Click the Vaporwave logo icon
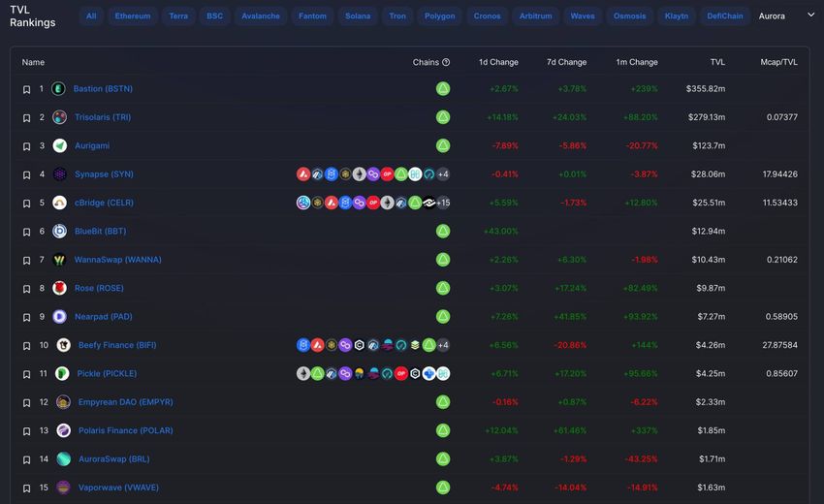Screen dimensions: 824x504 tap(64, 488)
